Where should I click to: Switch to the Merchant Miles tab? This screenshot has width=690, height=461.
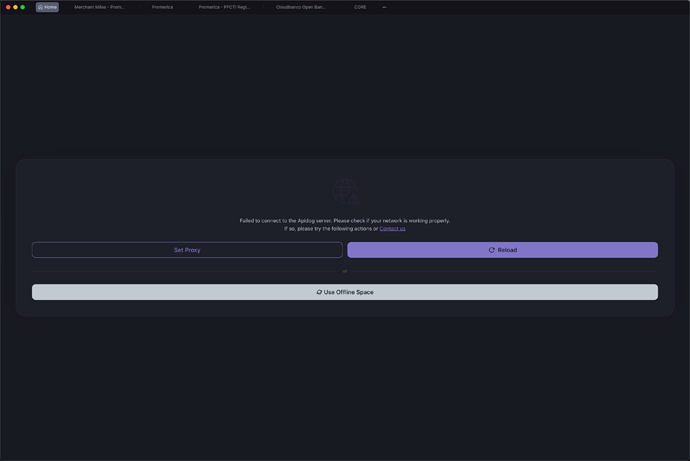coord(100,7)
